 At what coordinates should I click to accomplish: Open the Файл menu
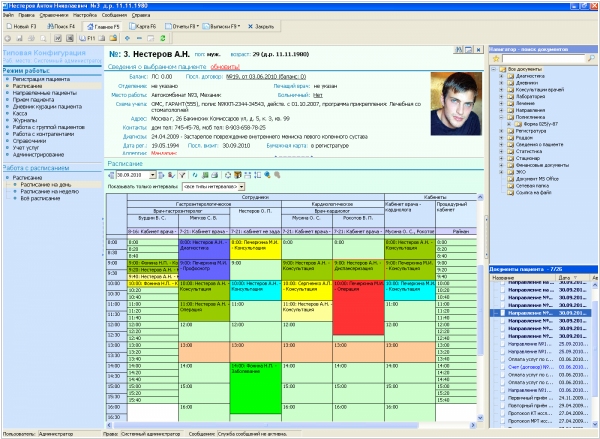coord(8,15)
